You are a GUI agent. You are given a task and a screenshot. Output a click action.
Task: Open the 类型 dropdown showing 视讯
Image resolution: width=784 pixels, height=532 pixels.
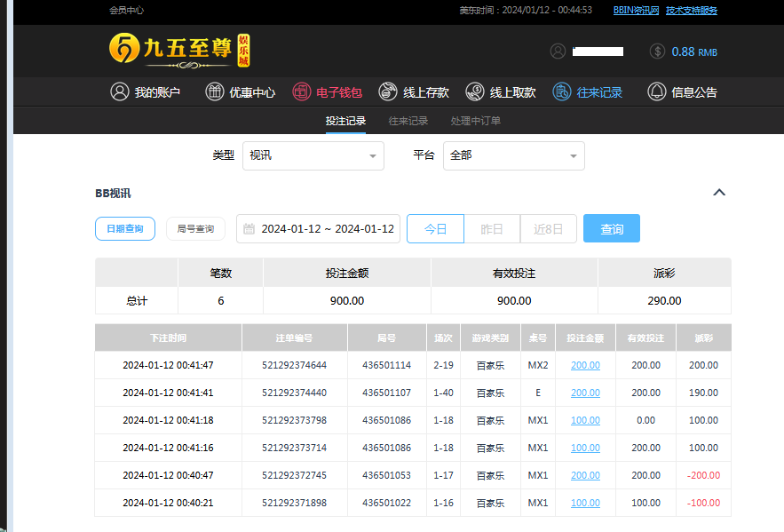click(313, 155)
